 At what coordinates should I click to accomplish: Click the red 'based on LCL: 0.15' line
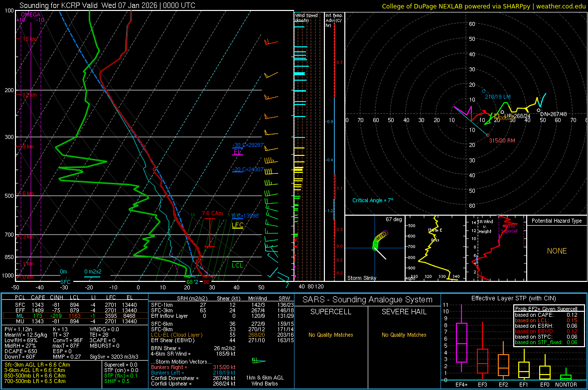(x=546, y=320)
